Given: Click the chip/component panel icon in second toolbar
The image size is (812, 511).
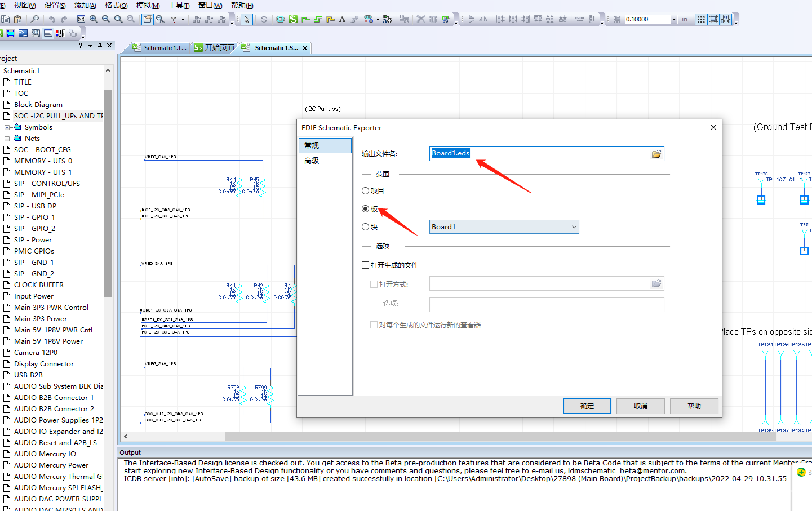Looking at the screenshot, I should point(10,33).
